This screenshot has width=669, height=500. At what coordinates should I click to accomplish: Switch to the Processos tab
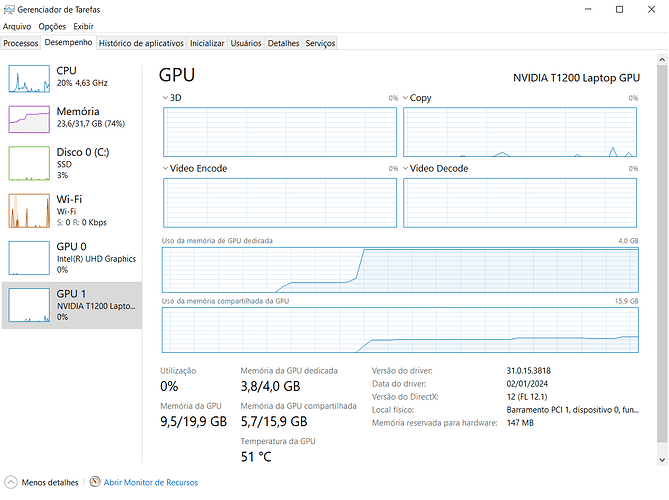pyautogui.click(x=20, y=43)
